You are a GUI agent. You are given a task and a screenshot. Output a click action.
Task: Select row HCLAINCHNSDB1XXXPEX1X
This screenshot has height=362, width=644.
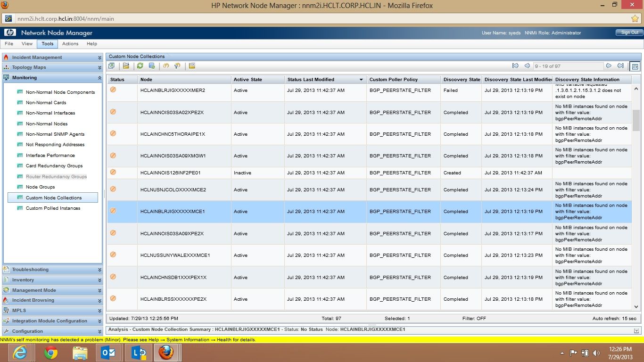click(369, 277)
